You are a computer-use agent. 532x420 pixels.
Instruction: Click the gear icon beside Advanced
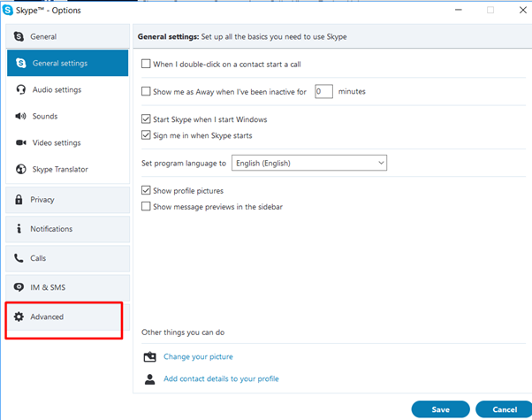coord(19,317)
